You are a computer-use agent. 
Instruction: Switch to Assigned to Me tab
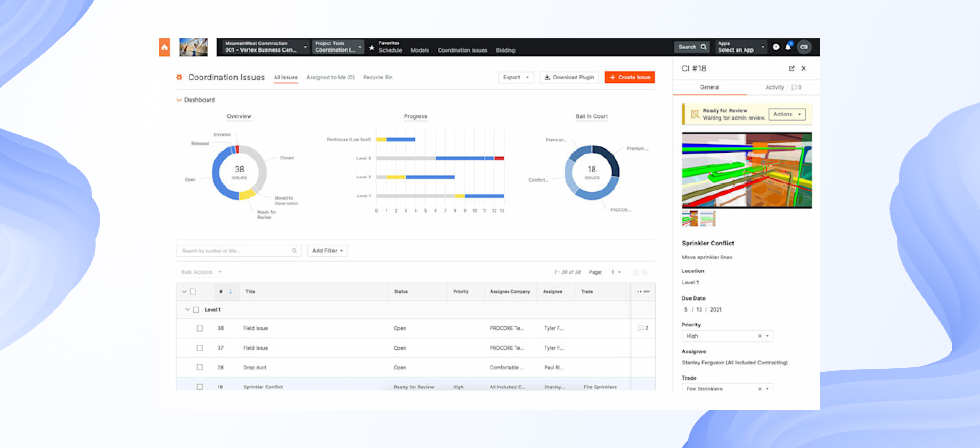click(x=330, y=77)
